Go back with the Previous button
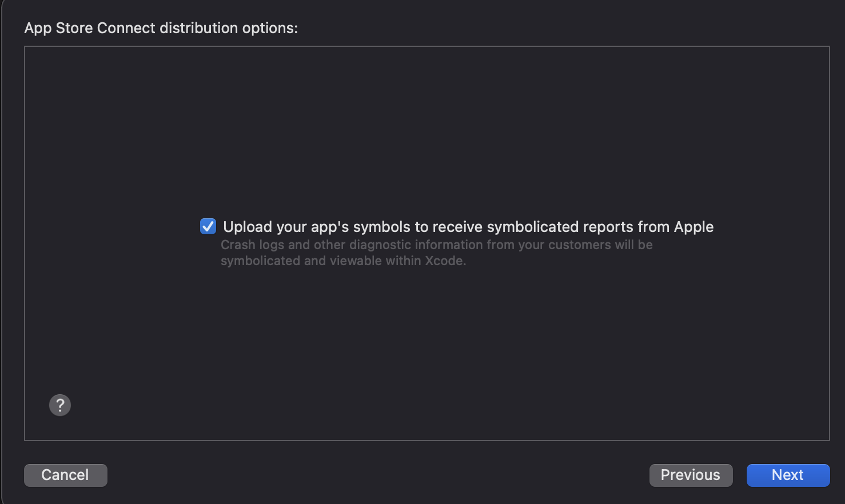The image size is (845, 504). pyautogui.click(x=690, y=475)
